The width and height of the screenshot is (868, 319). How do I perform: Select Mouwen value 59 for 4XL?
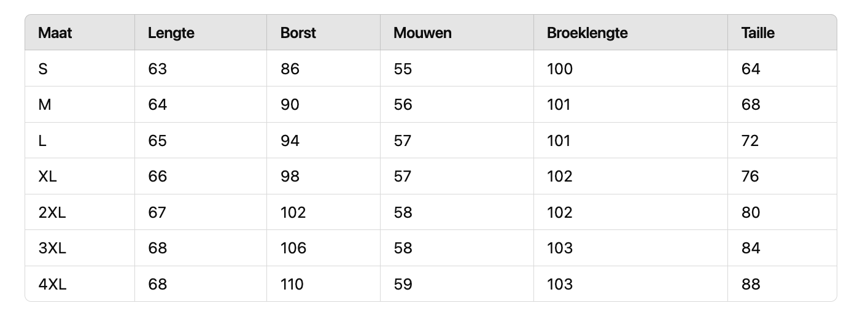(x=403, y=284)
